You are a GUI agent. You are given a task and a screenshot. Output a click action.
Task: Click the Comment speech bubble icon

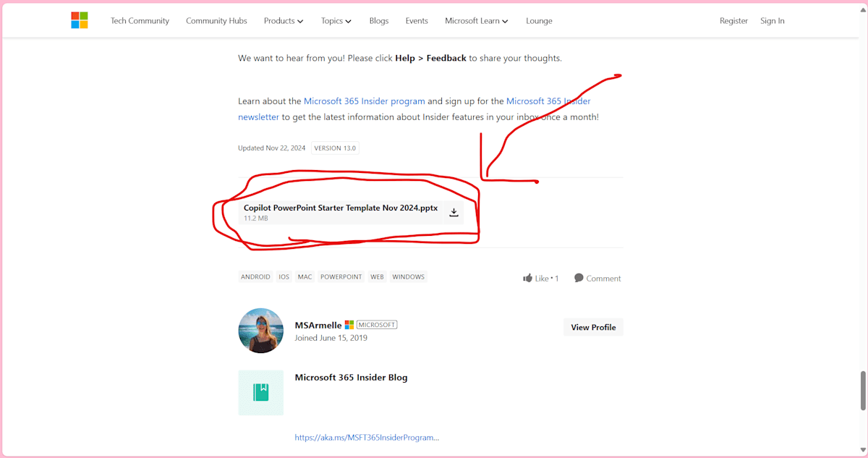(x=579, y=278)
